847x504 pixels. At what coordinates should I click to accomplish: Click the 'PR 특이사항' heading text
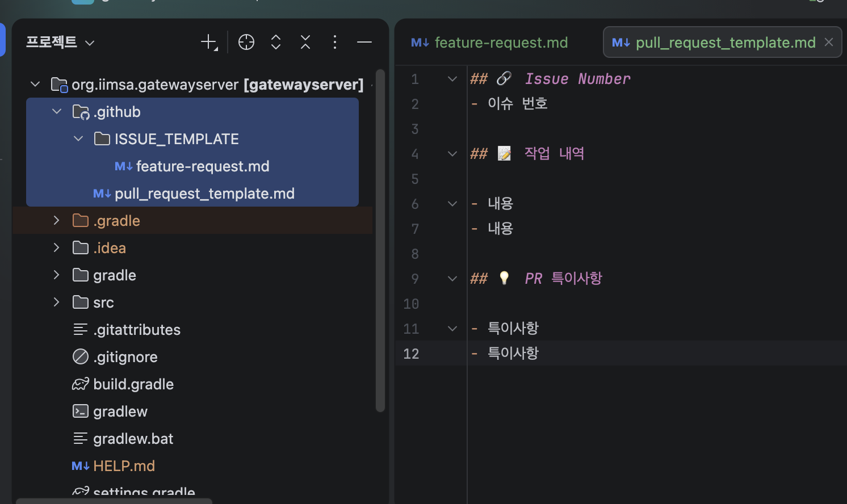(x=563, y=278)
